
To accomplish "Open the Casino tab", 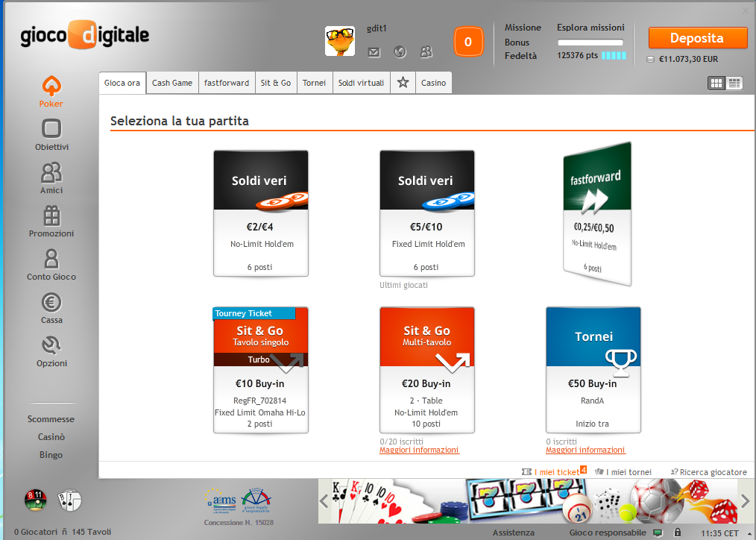I will (x=433, y=83).
